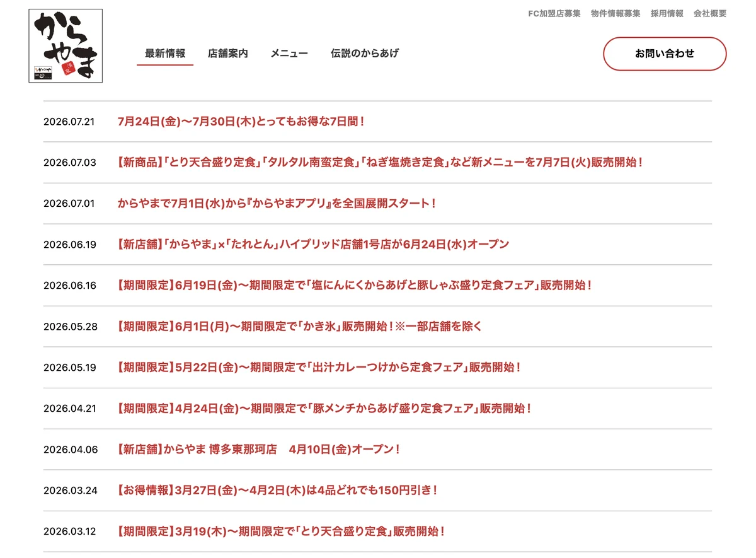Click the date 2026.03.24

point(71,491)
